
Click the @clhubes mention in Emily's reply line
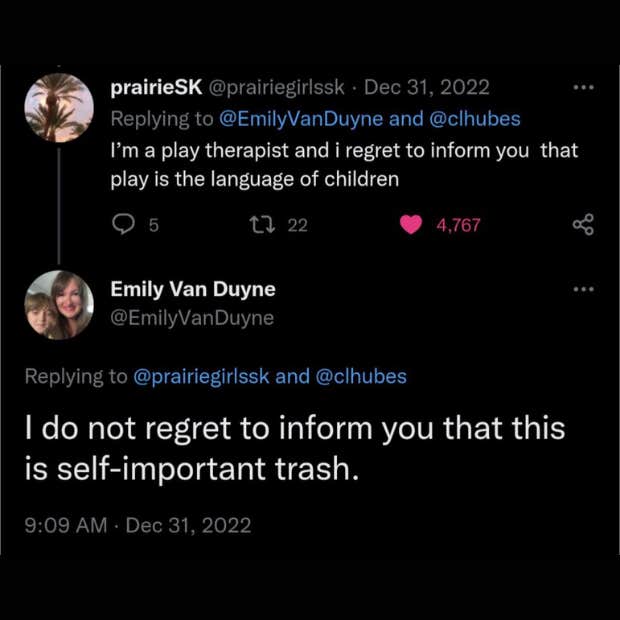click(362, 377)
